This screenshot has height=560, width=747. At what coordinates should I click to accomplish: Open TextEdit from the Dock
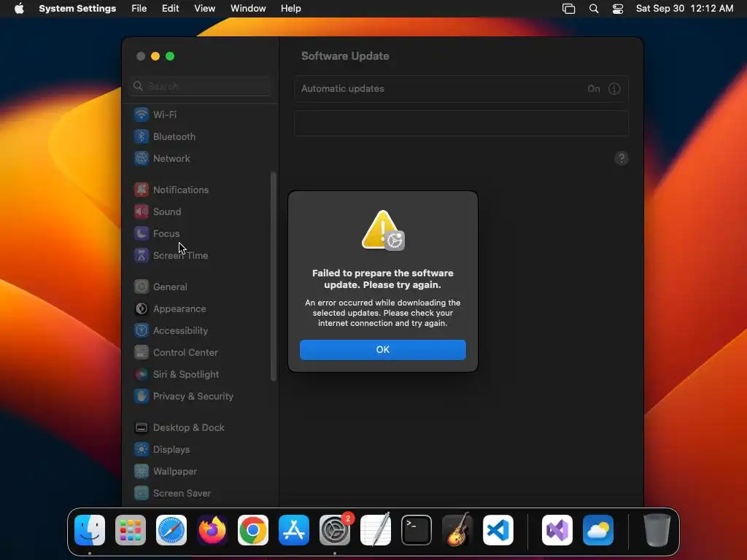pyautogui.click(x=376, y=530)
